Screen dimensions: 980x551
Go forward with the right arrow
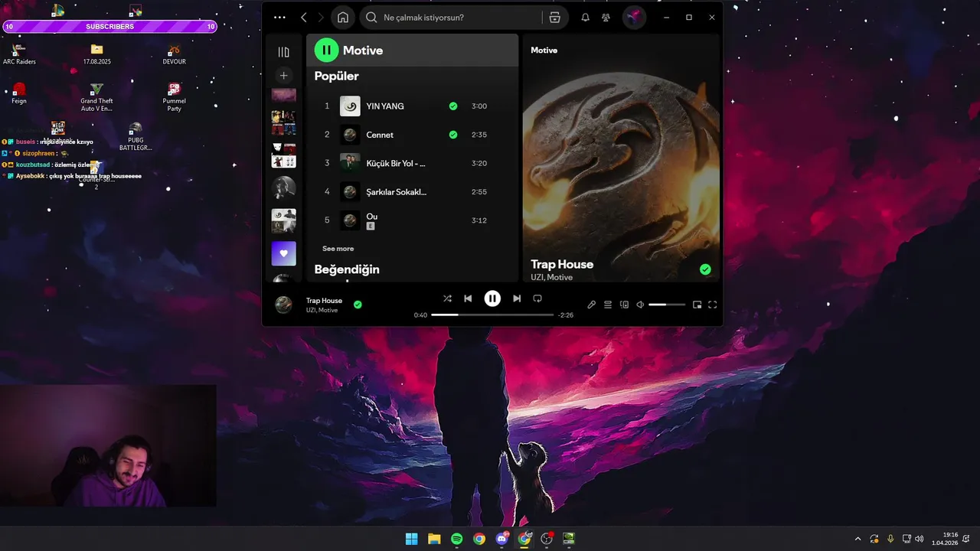321,18
